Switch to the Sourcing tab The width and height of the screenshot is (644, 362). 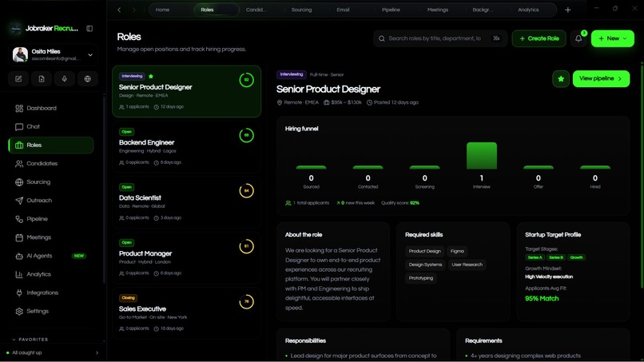(301, 10)
